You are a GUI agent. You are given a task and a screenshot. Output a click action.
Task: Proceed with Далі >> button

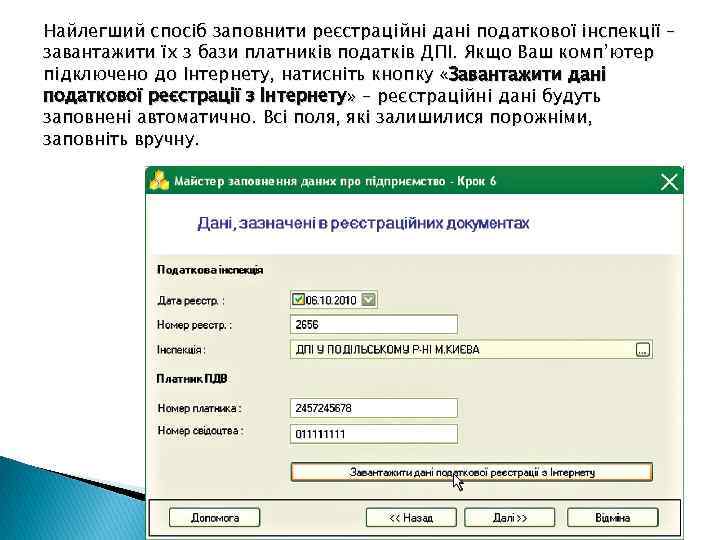(x=510, y=518)
